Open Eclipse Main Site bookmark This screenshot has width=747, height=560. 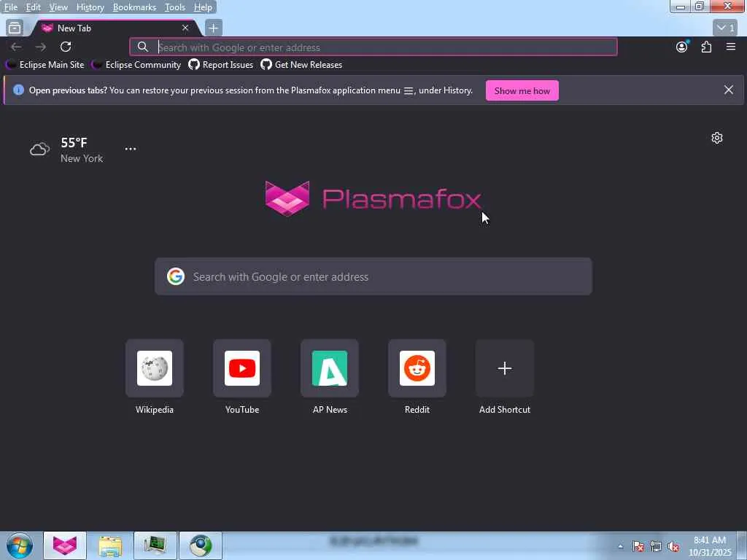point(45,65)
